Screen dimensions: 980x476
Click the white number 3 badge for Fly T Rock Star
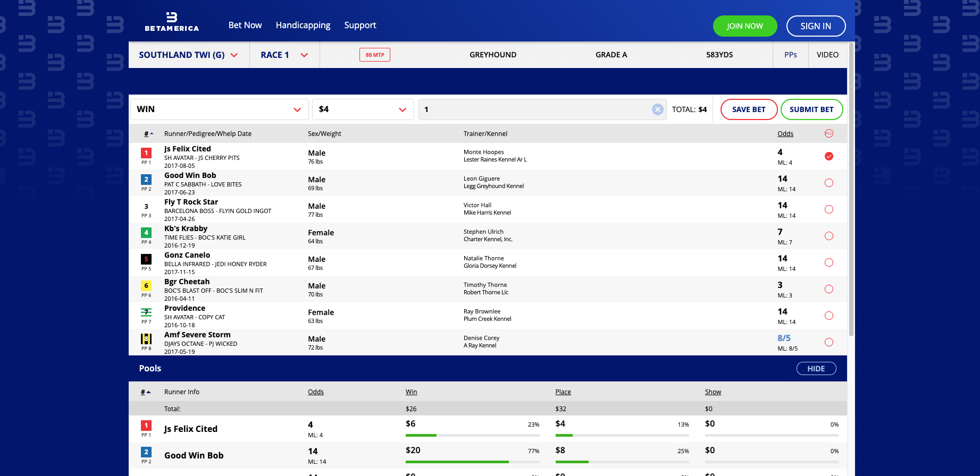pos(146,206)
